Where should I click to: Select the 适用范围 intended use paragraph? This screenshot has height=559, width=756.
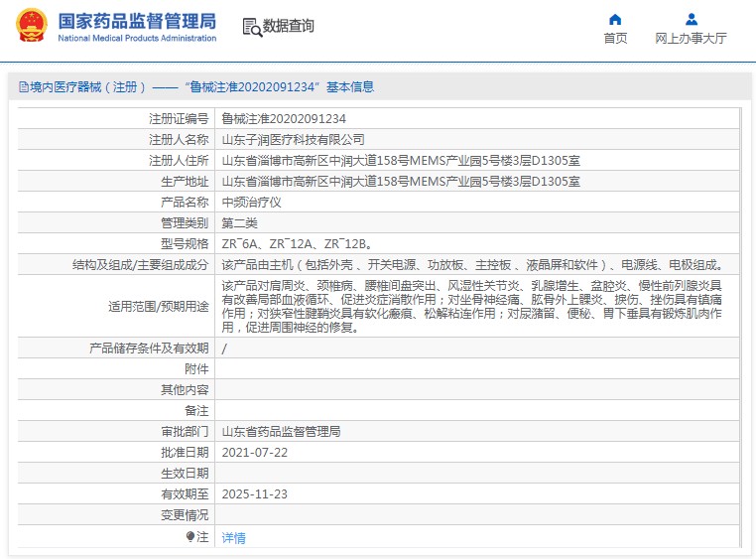coord(472,306)
